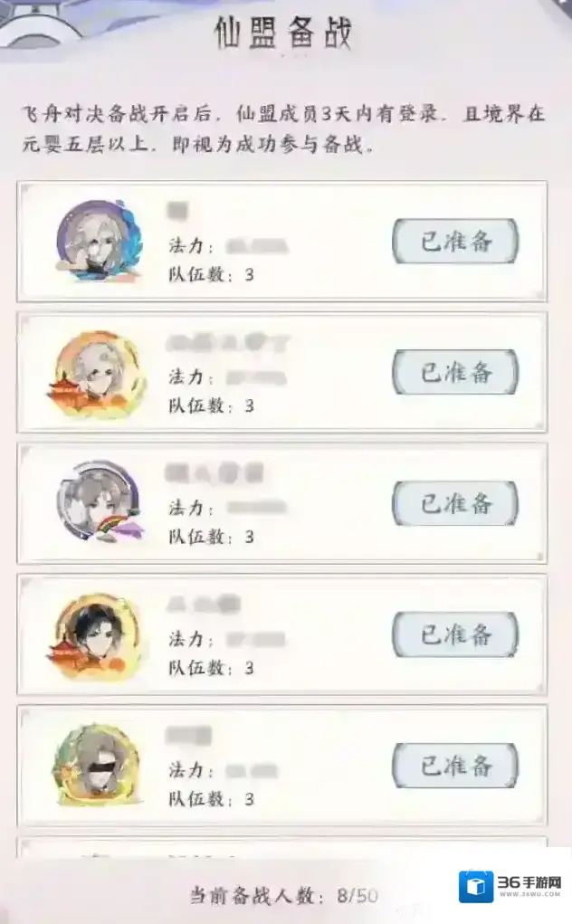Click the 仙盟备战 title header
Image resolution: width=572 pixels, height=924 pixels.
[283, 33]
